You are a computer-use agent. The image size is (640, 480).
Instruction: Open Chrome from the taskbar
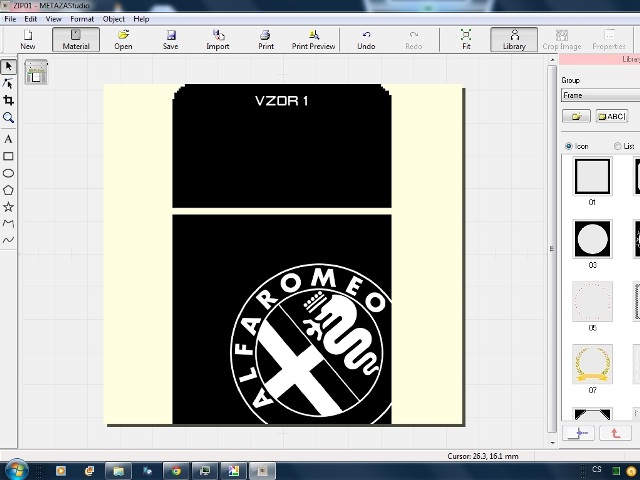(x=176, y=471)
